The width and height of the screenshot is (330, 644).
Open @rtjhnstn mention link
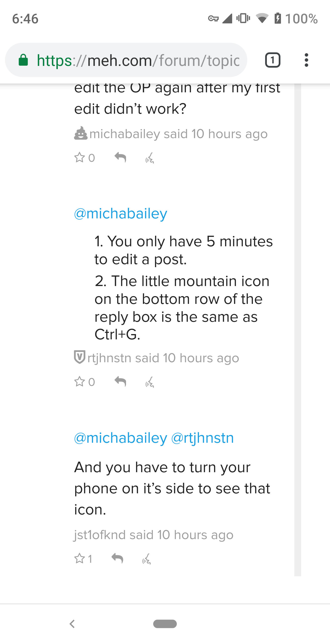pyautogui.click(x=202, y=438)
